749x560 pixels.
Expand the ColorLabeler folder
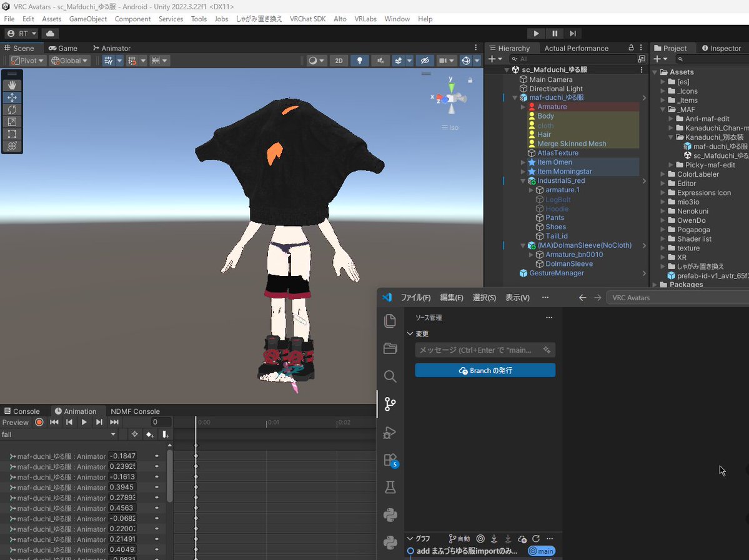click(663, 174)
